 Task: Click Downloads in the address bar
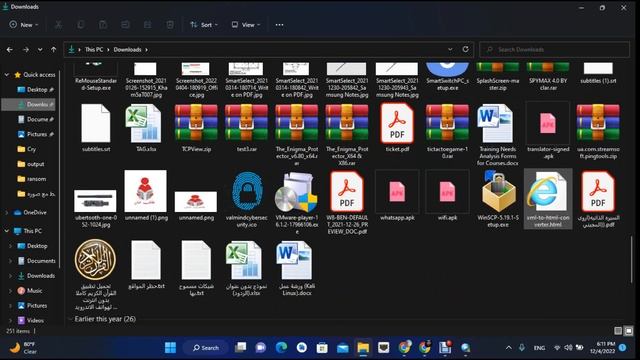point(127,49)
